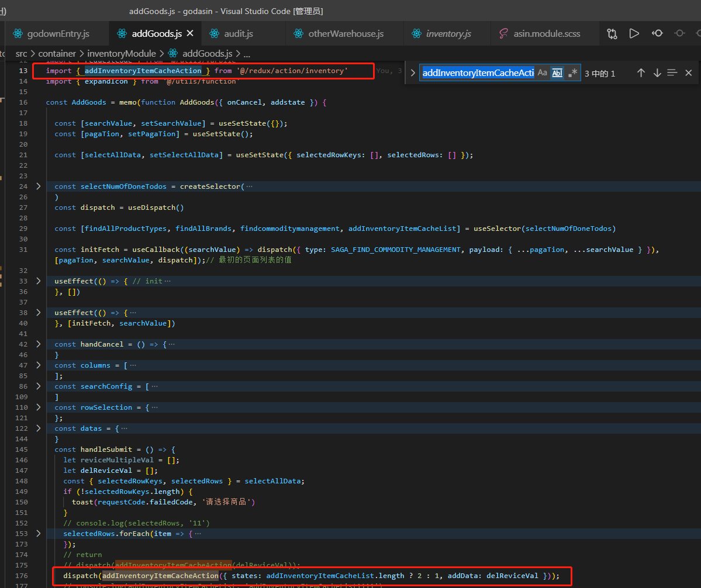Click 'AddGoods' const name line 16
Image resolution: width=701 pixels, height=588 pixels.
pos(89,102)
